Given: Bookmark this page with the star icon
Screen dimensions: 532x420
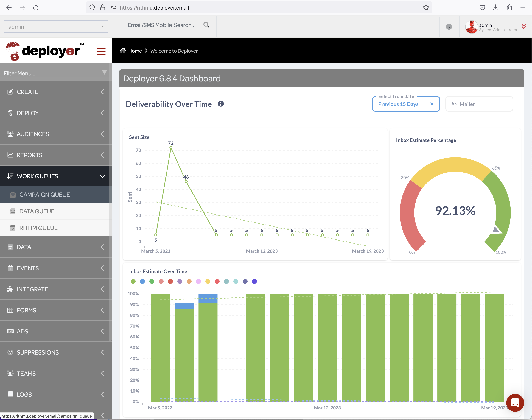Looking at the screenshot, I should click(x=426, y=8).
